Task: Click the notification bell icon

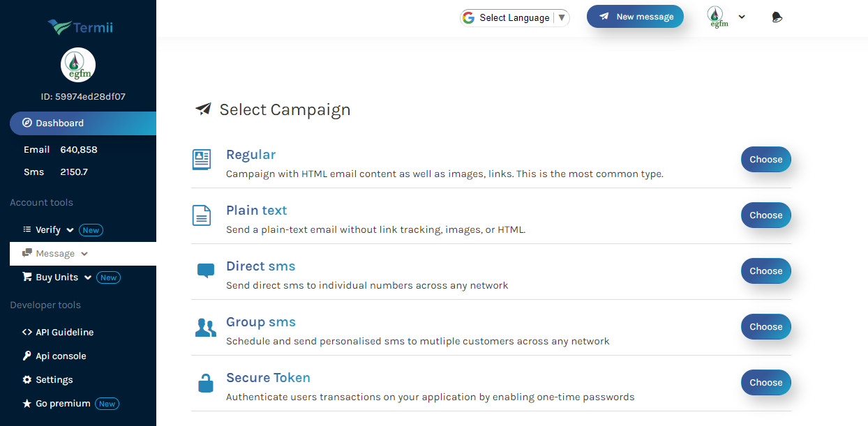Action: coord(777,17)
